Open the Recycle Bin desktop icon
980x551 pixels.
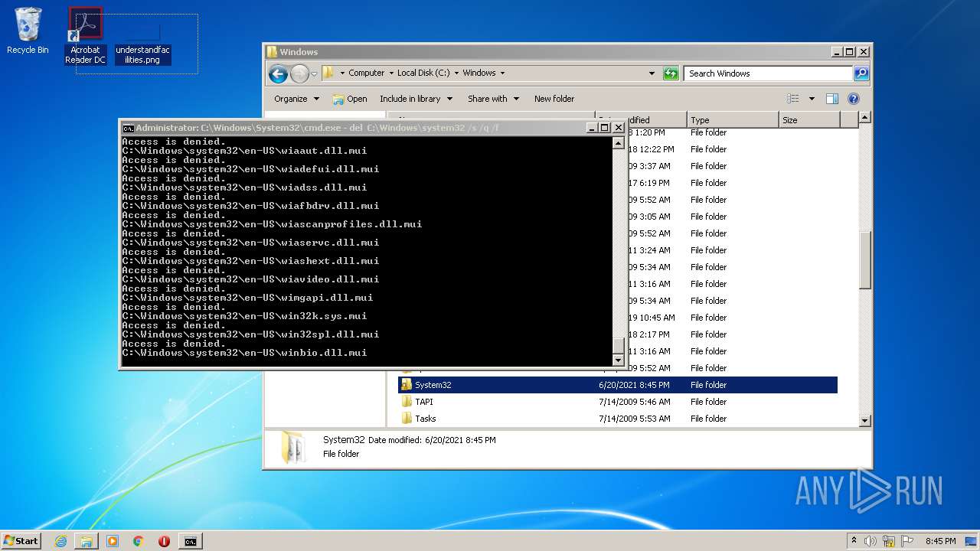point(28,31)
